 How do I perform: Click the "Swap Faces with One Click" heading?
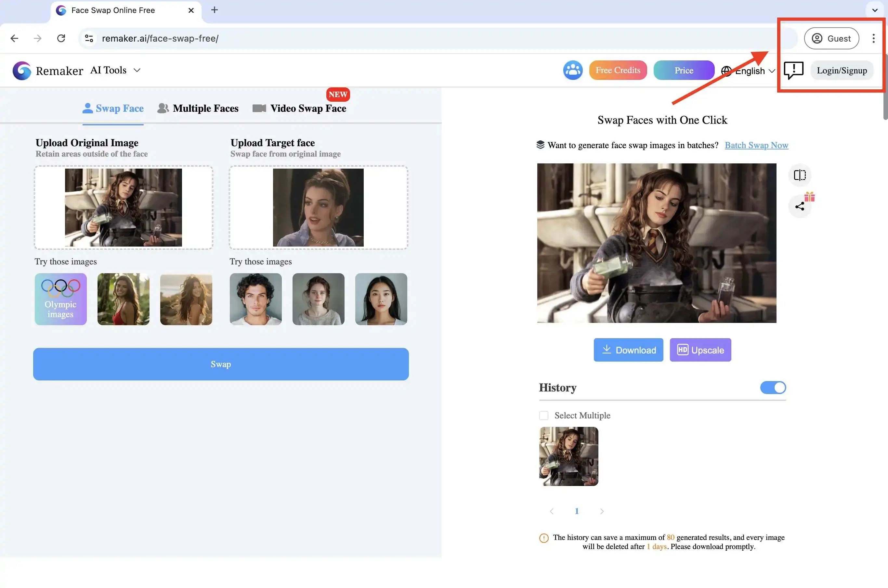pos(662,120)
